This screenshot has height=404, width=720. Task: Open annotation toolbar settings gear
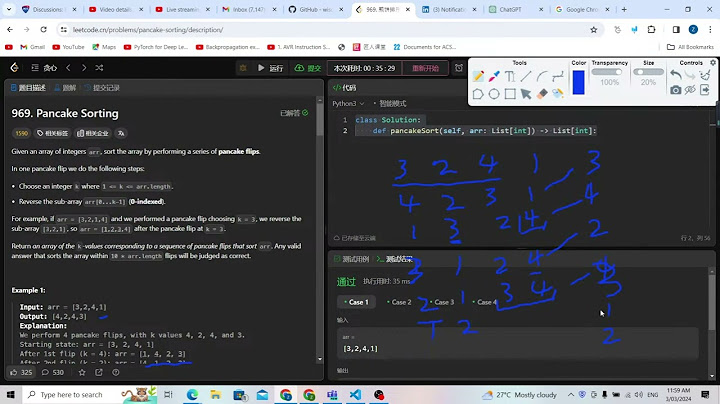pos(713,62)
